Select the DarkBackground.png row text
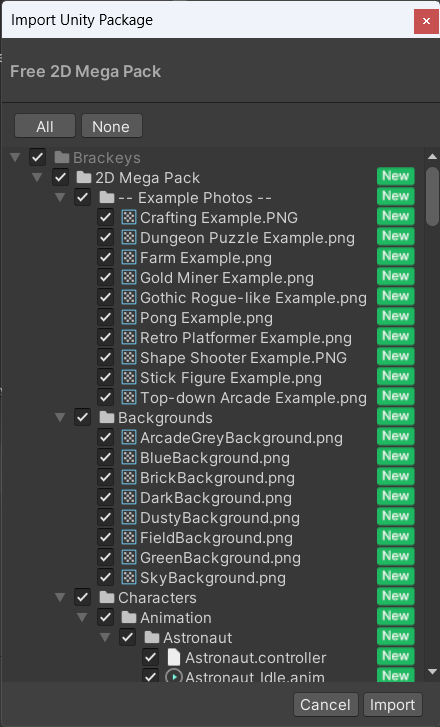440x727 pixels. [x=216, y=497]
